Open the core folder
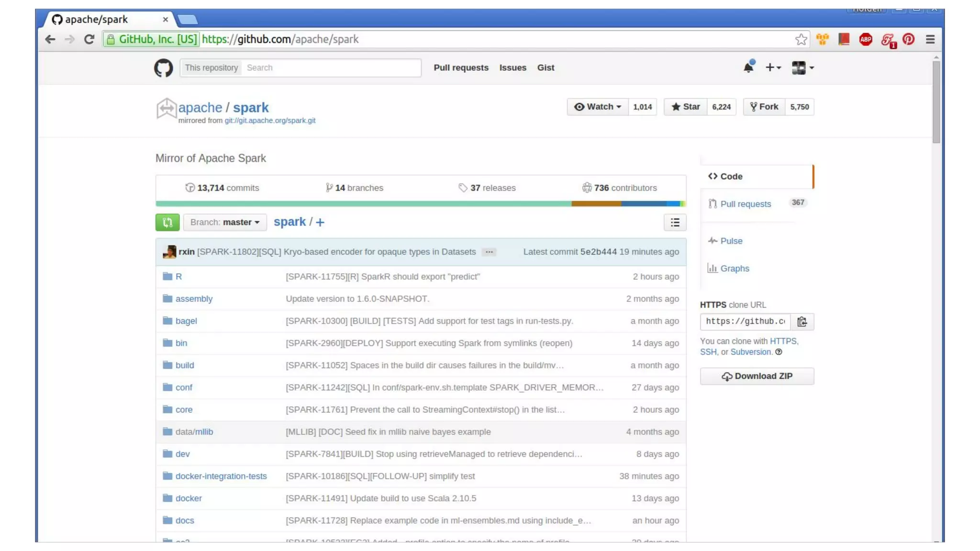 pyautogui.click(x=184, y=409)
